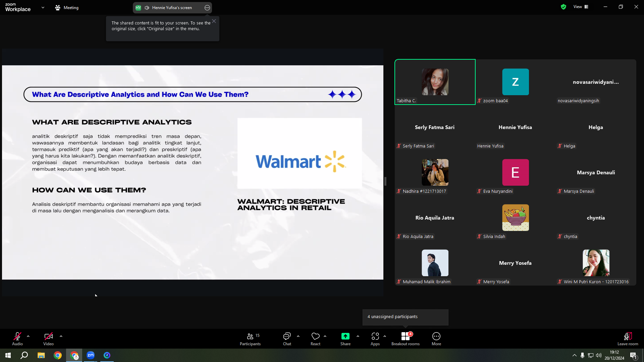Open Zoom Workplace dropdown menu
The image size is (644, 362).
(43, 7)
